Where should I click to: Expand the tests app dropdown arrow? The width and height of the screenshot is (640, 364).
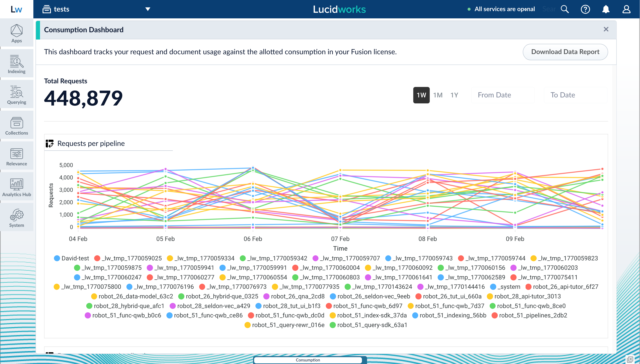click(148, 9)
